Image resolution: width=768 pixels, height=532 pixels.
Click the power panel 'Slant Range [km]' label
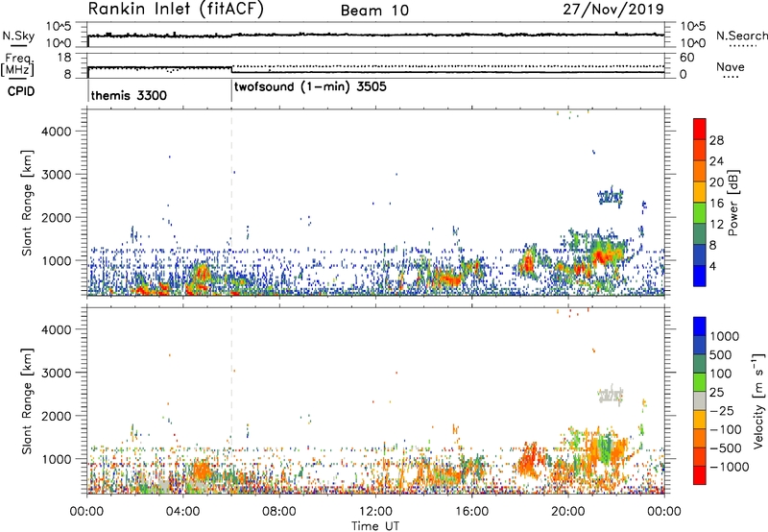pos(27,203)
